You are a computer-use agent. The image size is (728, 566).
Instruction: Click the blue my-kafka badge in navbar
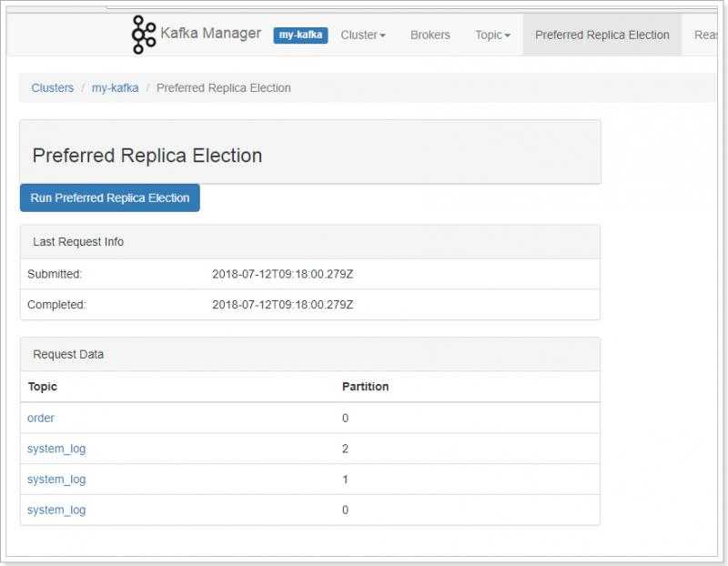tap(300, 35)
